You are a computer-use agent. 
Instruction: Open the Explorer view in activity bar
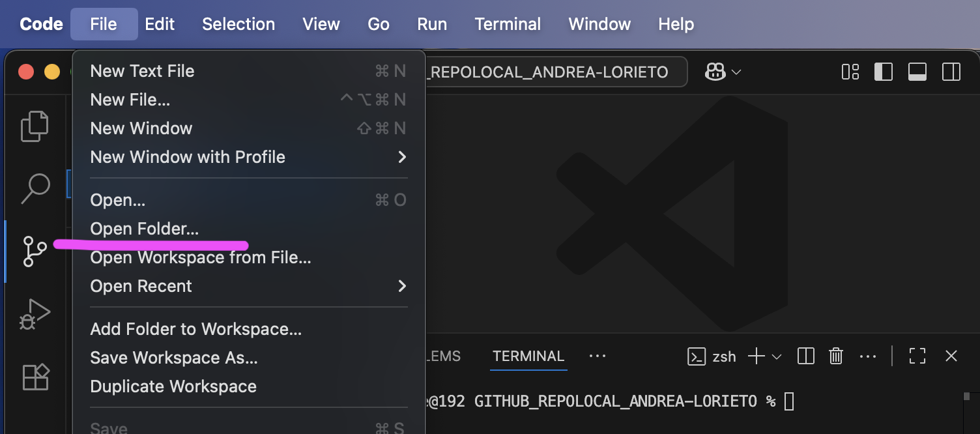[35, 126]
